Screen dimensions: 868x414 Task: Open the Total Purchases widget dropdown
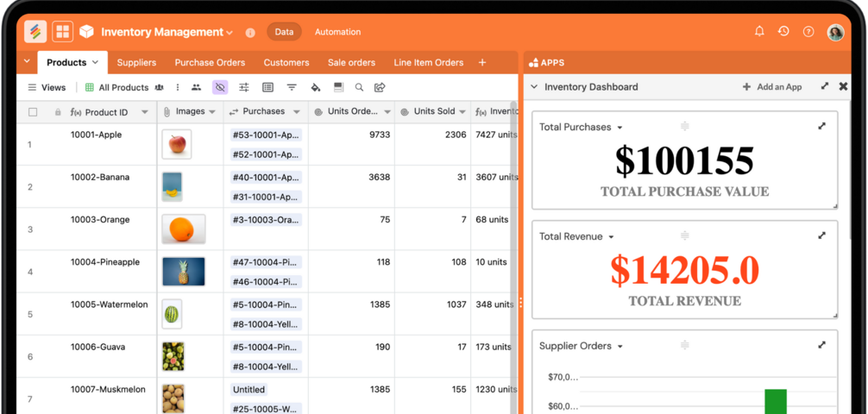click(620, 128)
